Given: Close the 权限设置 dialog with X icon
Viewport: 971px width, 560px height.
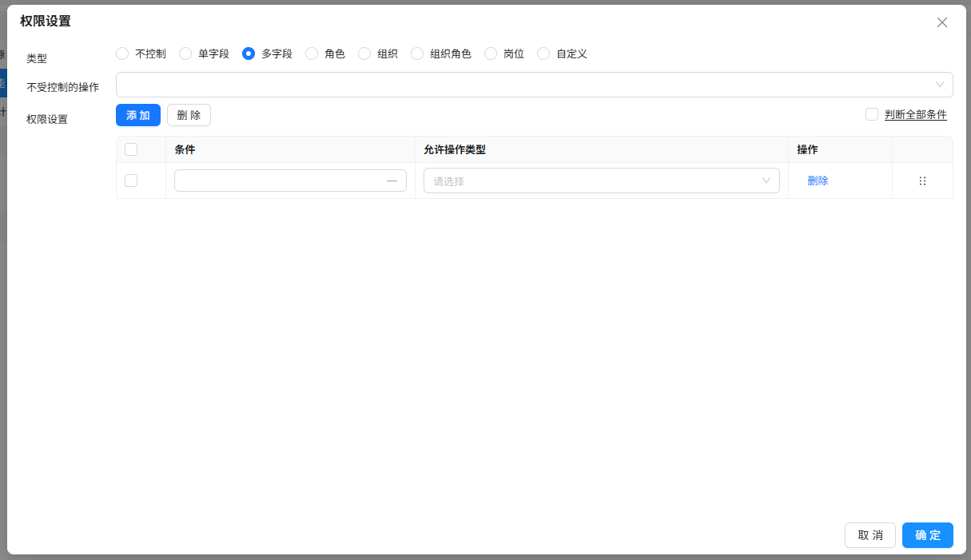Looking at the screenshot, I should coord(942,22).
